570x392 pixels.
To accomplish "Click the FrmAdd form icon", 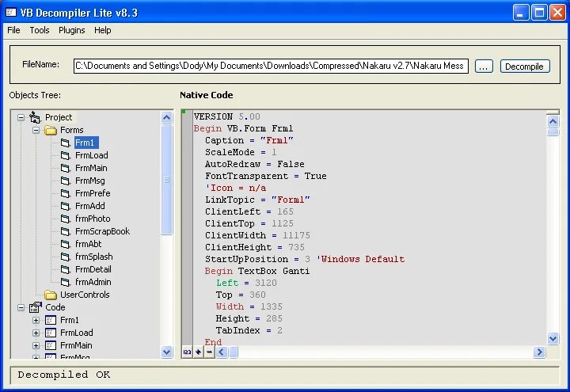I will (x=66, y=206).
